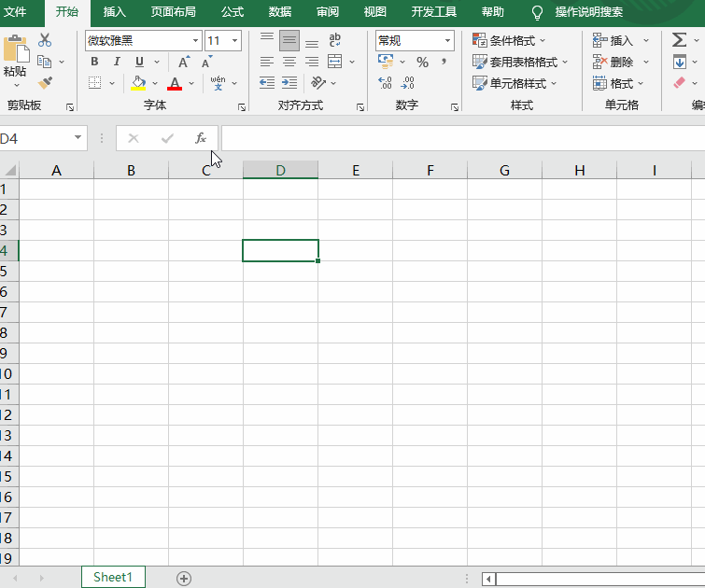Viewport: 705px width, 588px height.
Task: Apply comma style format
Action: pyautogui.click(x=444, y=62)
